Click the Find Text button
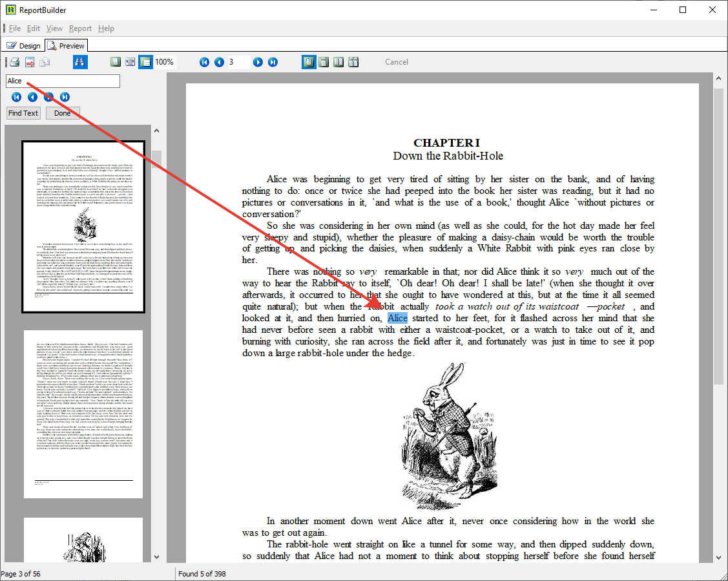728x581 pixels. (23, 113)
